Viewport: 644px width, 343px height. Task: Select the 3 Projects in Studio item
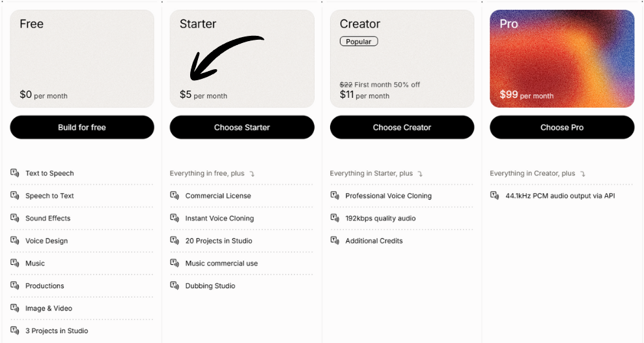pyautogui.click(x=57, y=331)
